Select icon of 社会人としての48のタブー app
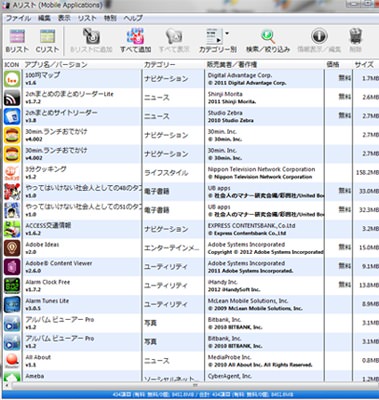379x400 pixels. point(12,192)
